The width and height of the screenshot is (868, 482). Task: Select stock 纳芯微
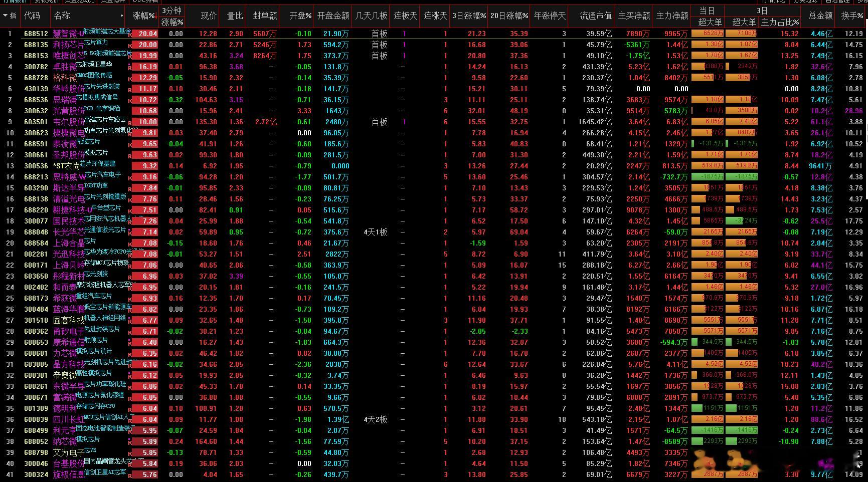point(65,441)
